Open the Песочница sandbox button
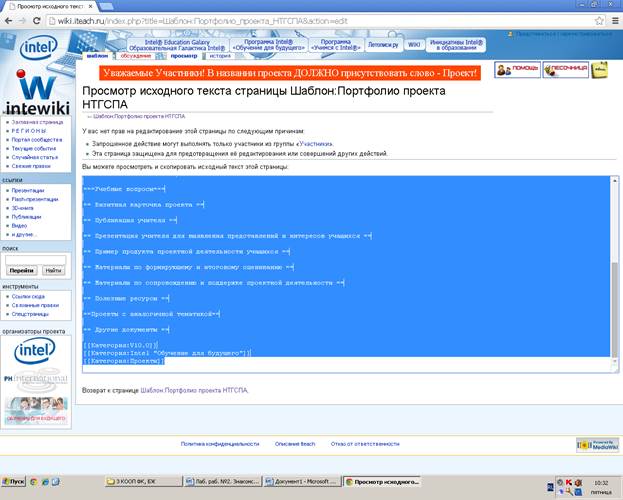 (x=566, y=70)
